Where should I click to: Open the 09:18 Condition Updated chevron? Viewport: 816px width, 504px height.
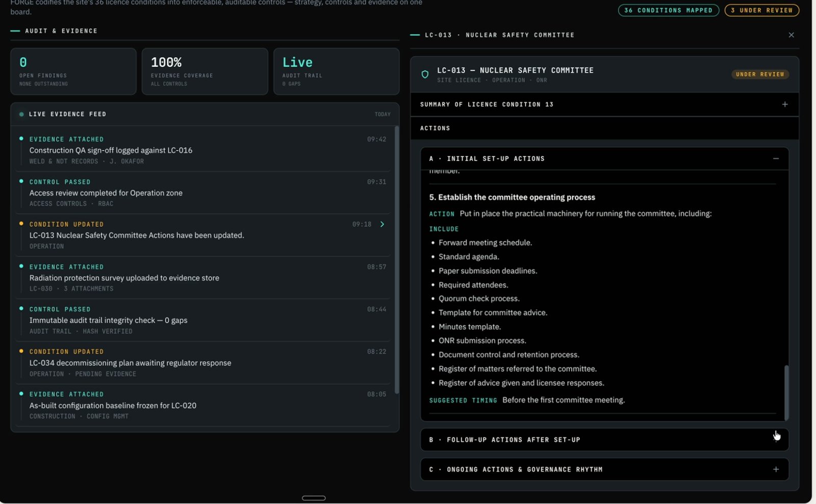coord(382,224)
